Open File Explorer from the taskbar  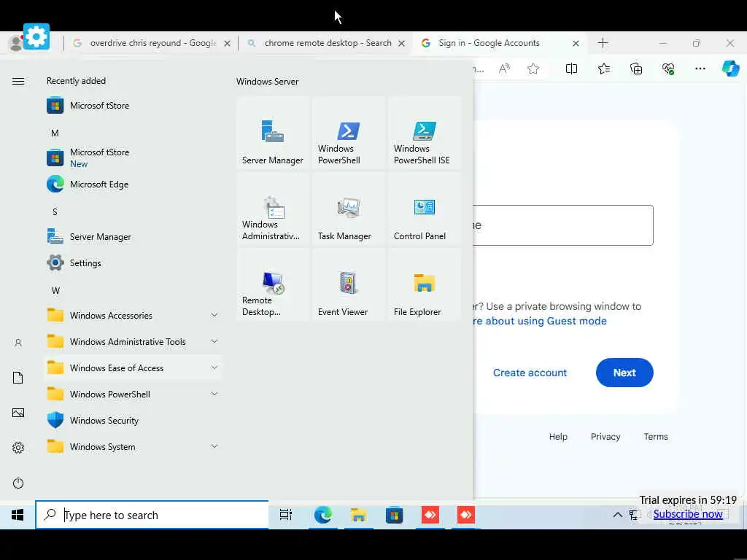tap(358, 515)
